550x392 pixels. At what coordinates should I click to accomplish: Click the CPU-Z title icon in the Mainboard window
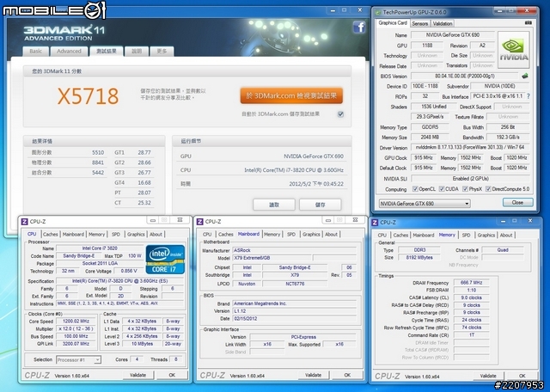click(x=200, y=222)
